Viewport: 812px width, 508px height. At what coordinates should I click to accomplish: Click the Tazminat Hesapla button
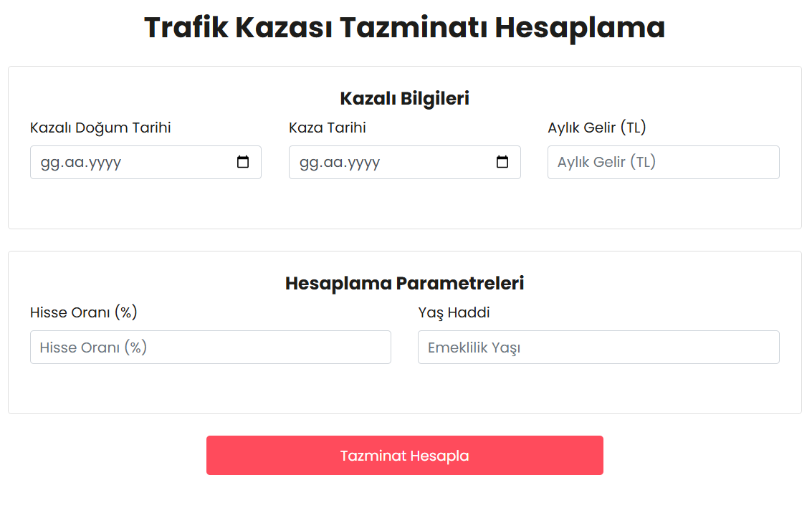pos(404,456)
